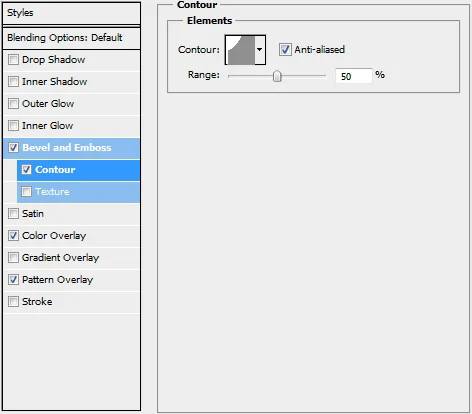Open the contour curve thumbnail editor
Viewport: 472px width, 414px height.
(x=240, y=50)
